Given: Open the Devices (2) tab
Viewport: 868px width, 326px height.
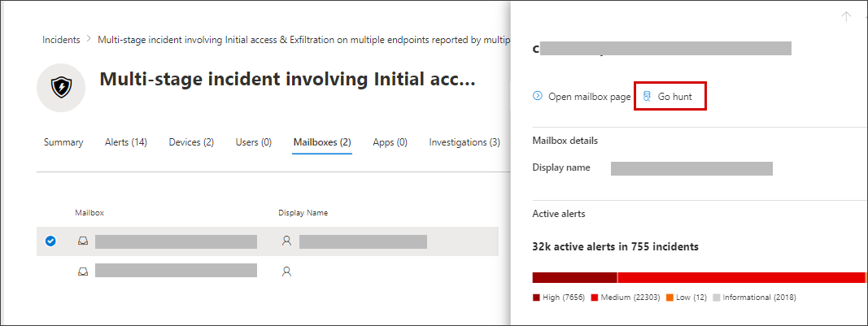Looking at the screenshot, I should [x=191, y=142].
